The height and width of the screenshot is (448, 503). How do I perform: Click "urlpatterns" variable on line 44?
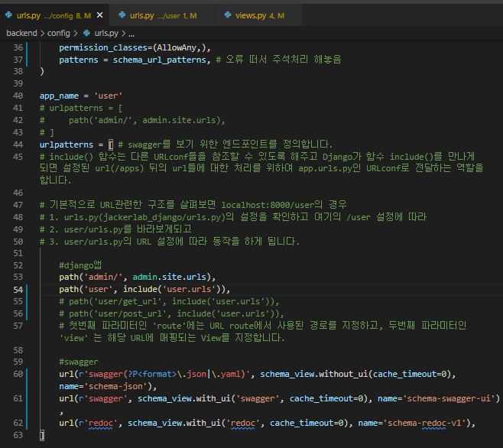(67, 144)
